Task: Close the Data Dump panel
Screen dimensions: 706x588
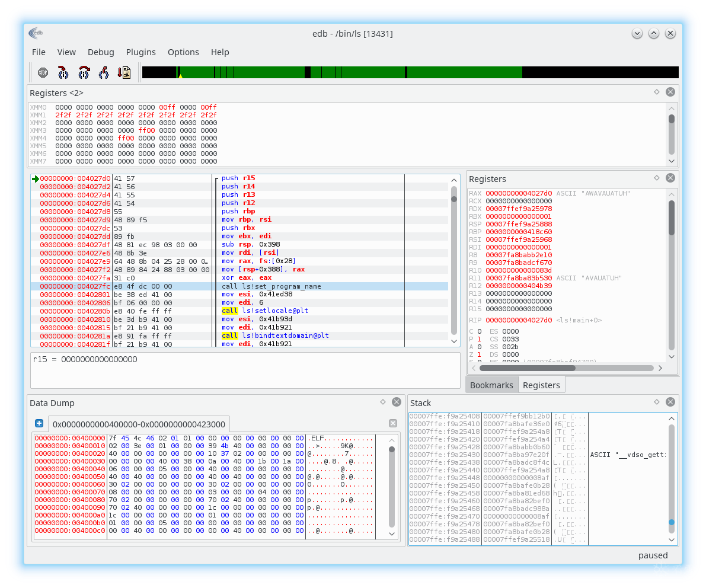Action: [x=397, y=402]
